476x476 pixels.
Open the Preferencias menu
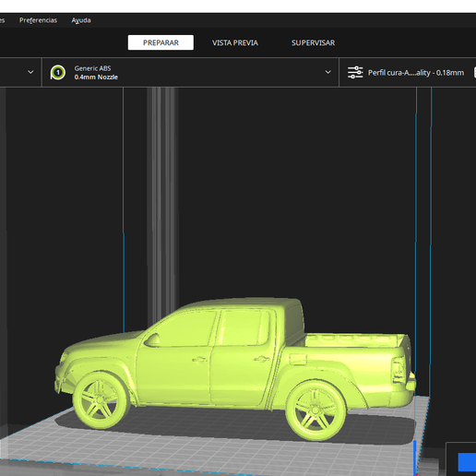[x=38, y=20]
